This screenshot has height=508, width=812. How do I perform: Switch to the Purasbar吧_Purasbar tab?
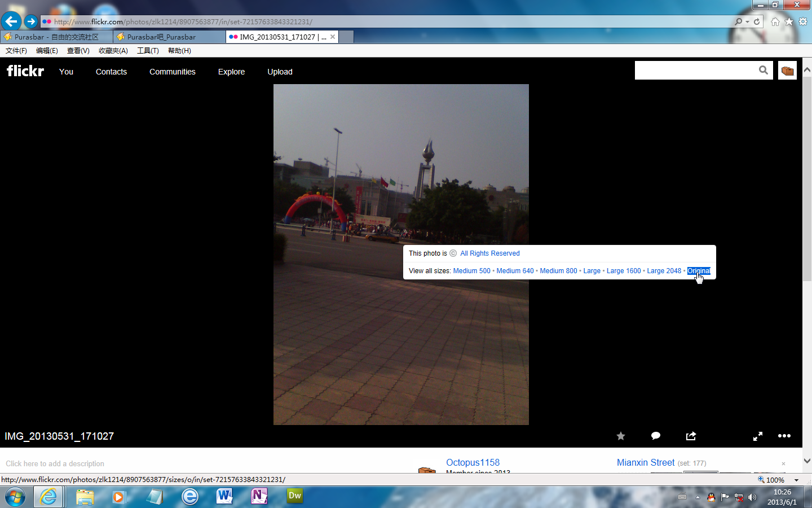(161, 37)
